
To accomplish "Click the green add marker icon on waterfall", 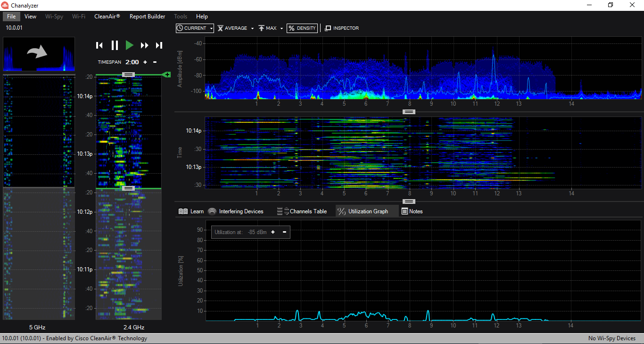I will click(166, 75).
